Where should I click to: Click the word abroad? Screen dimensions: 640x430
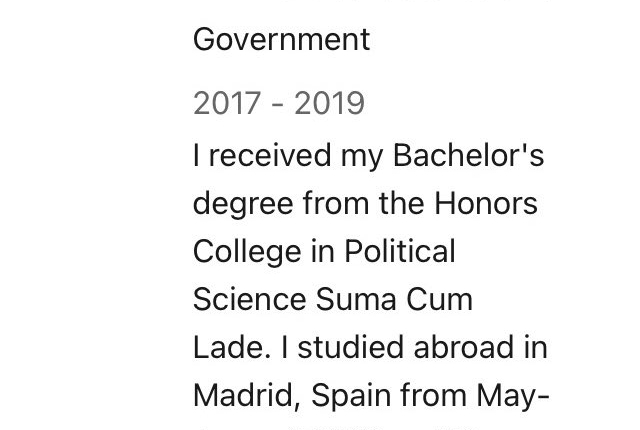pyautogui.click(x=463, y=347)
